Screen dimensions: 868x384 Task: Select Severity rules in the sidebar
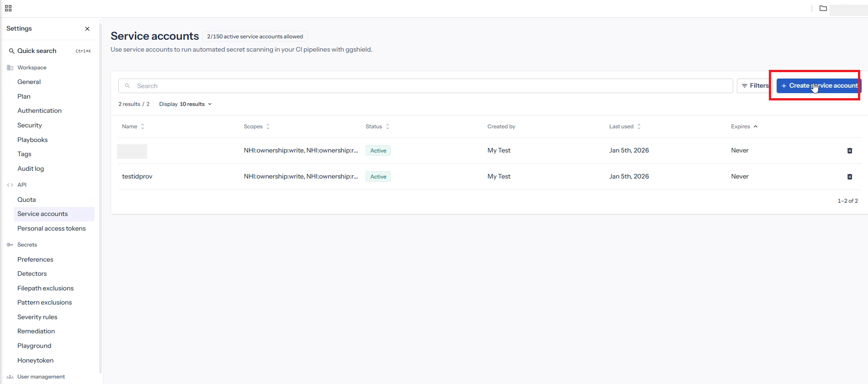(x=37, y=317)
